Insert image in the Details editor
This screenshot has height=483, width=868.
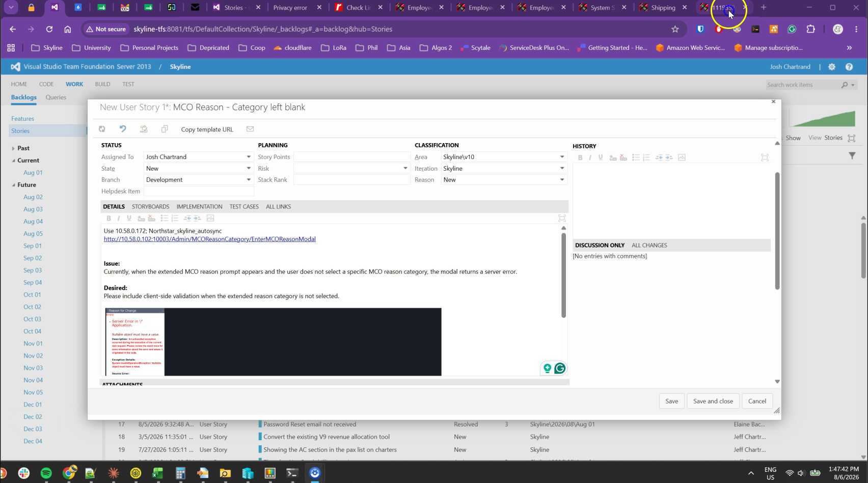210,218
